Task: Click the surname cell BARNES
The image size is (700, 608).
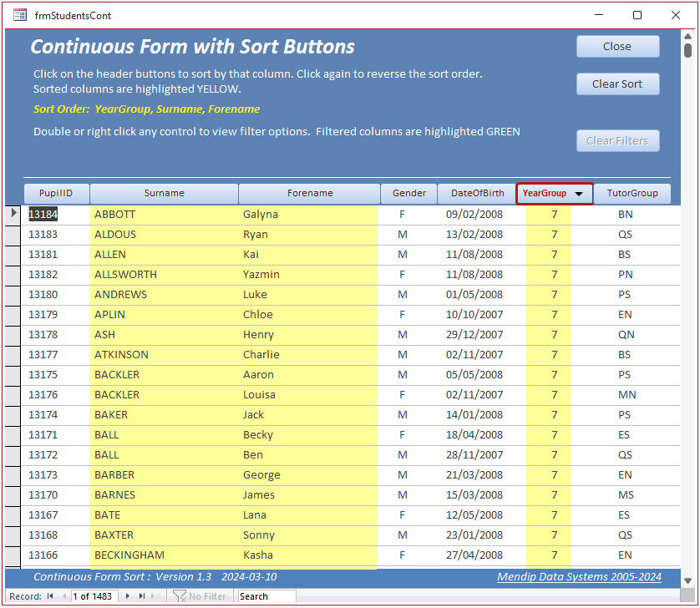Action: 164,495
